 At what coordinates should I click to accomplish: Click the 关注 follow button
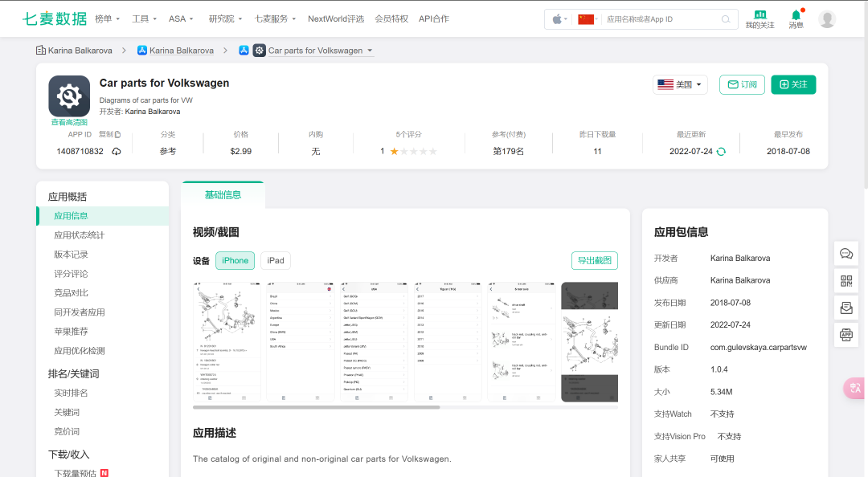793,84
